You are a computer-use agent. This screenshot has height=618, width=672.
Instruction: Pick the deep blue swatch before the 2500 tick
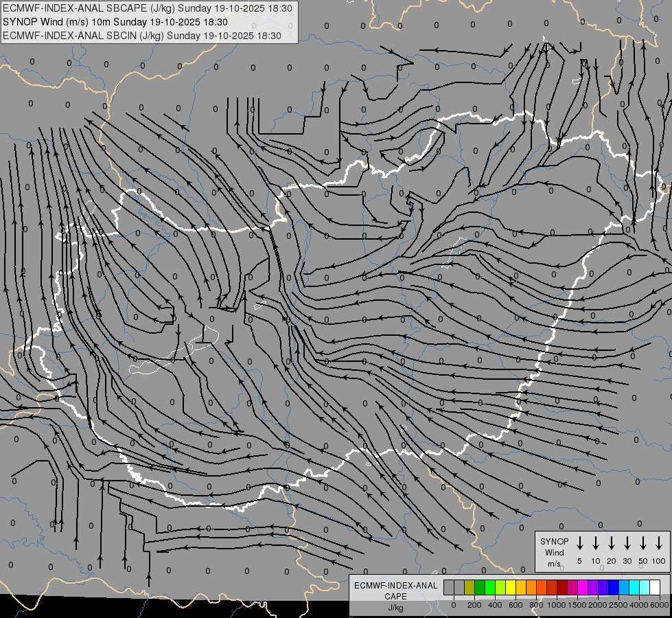[x=614, y=587]
